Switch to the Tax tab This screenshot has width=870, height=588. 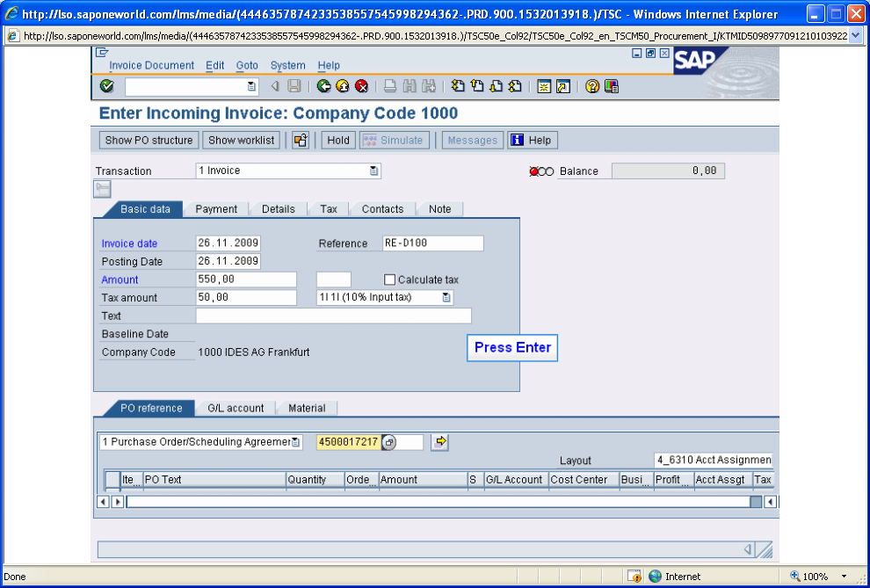click(329, 209)
